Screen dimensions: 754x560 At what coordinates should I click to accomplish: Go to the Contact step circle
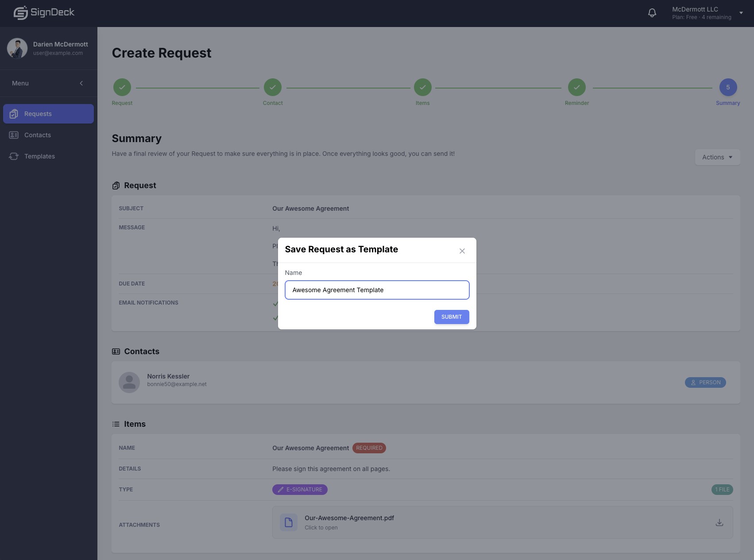(273, 87)
